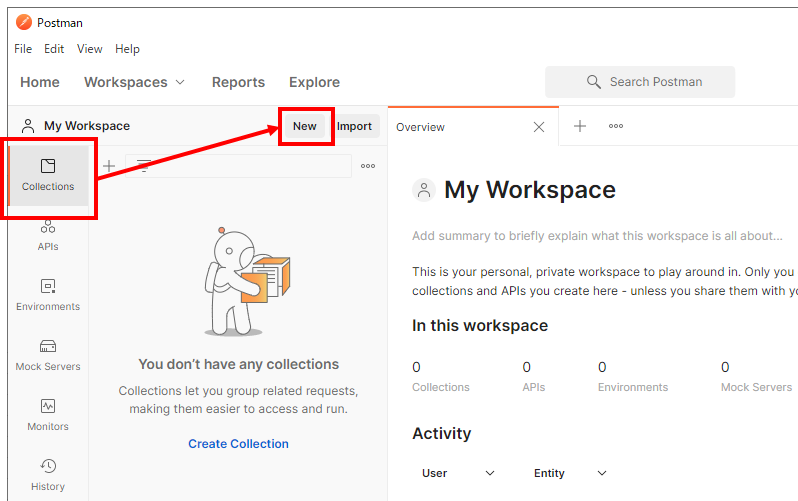
Task: Click the New button
Action: (305, 126)
